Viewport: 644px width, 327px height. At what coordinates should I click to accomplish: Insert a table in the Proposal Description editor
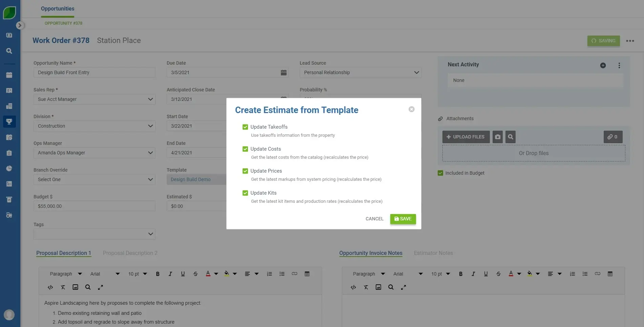click(x=307, y=274)
